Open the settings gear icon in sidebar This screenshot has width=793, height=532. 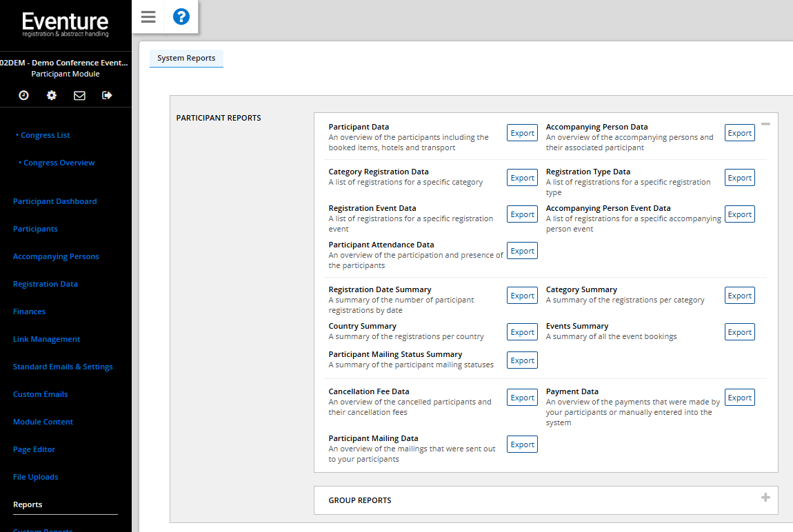pyautogui.click(x=52, y=96)
